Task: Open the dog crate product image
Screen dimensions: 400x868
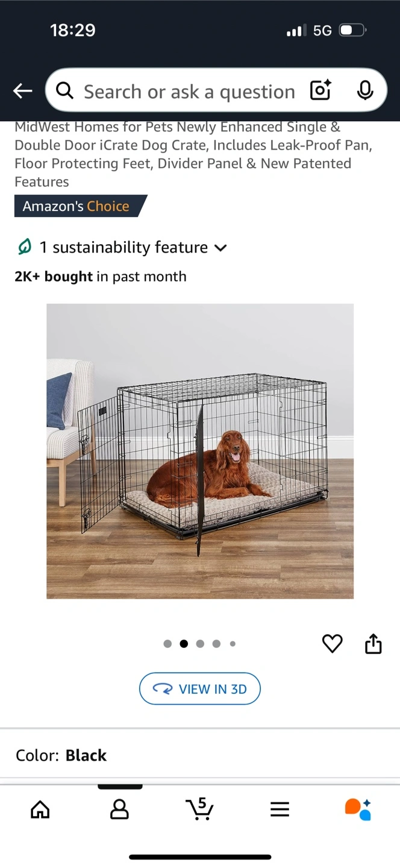Action: point(200,451)
